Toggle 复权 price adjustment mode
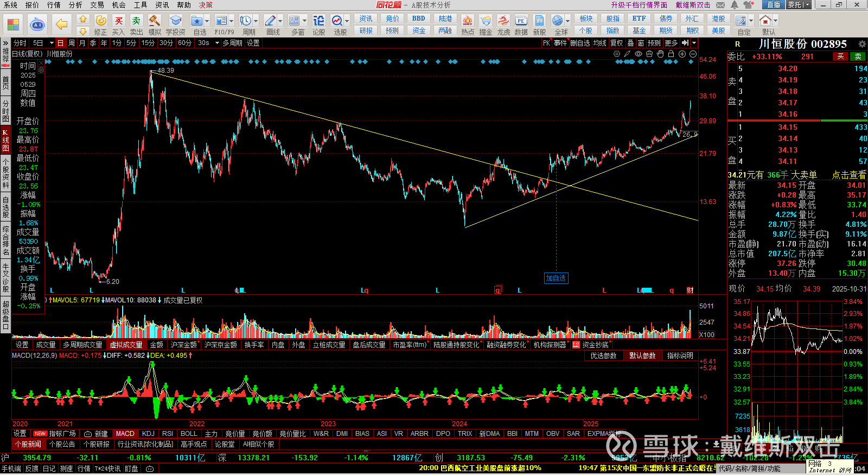The image size is (868, 475). click(x=617, y=43)
